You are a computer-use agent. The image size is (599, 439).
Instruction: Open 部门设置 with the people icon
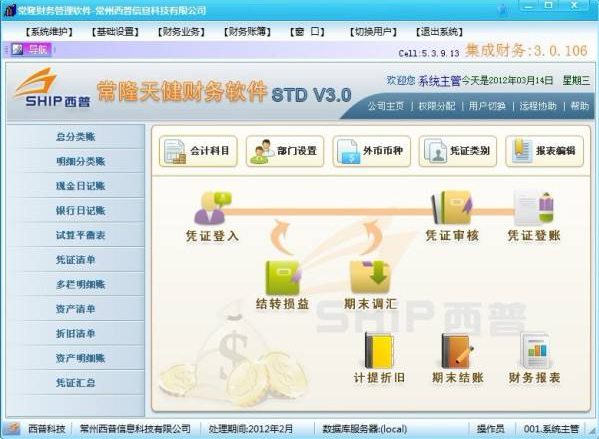pos(285,151)
